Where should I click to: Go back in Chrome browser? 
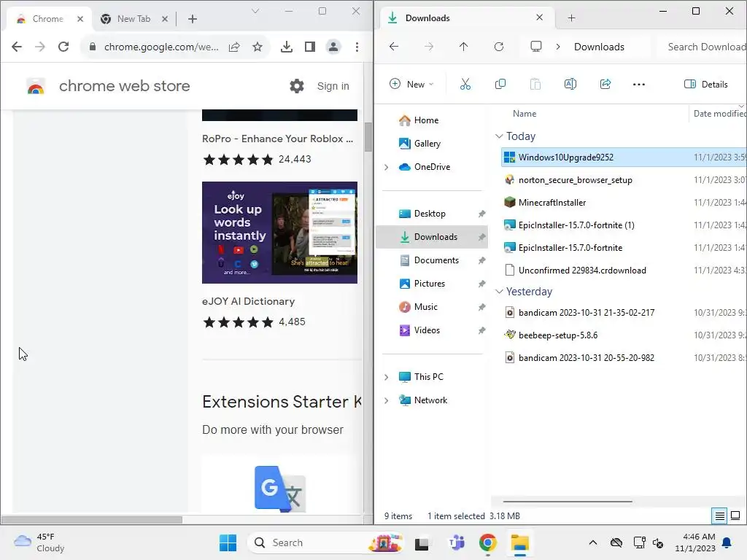[17, 47]
